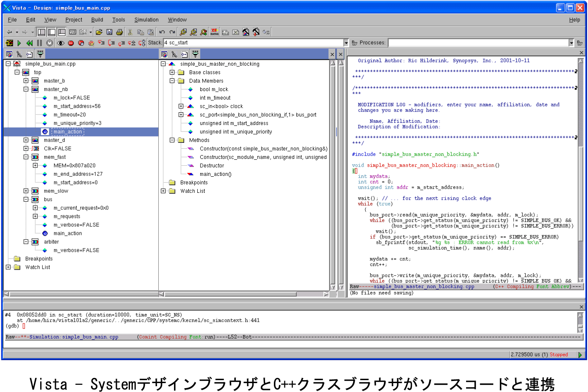Image resolution: width=588 pixels, height=392 pixels.
Task: Toggle the eye watch icon
Action: [x=61, y=43]
